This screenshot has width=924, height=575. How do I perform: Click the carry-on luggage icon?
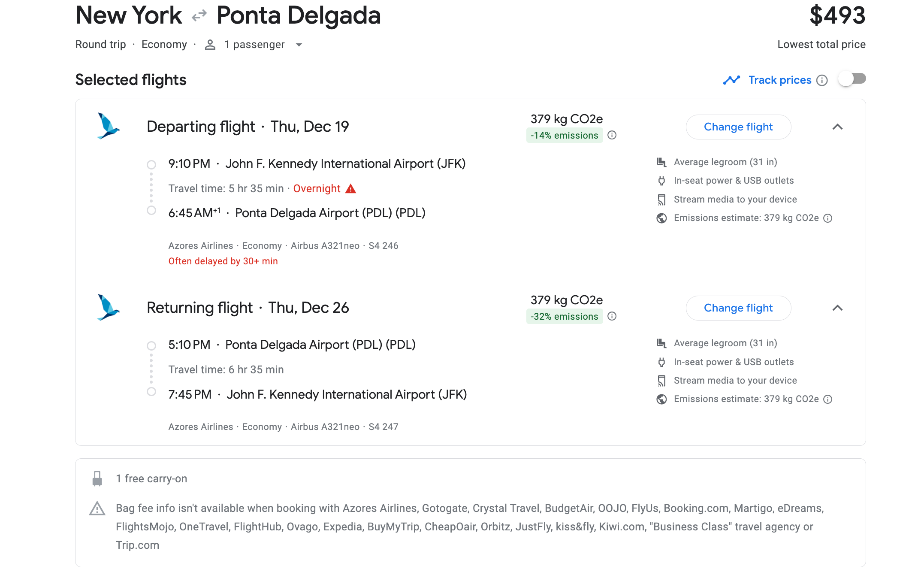(x=97, y=478)
